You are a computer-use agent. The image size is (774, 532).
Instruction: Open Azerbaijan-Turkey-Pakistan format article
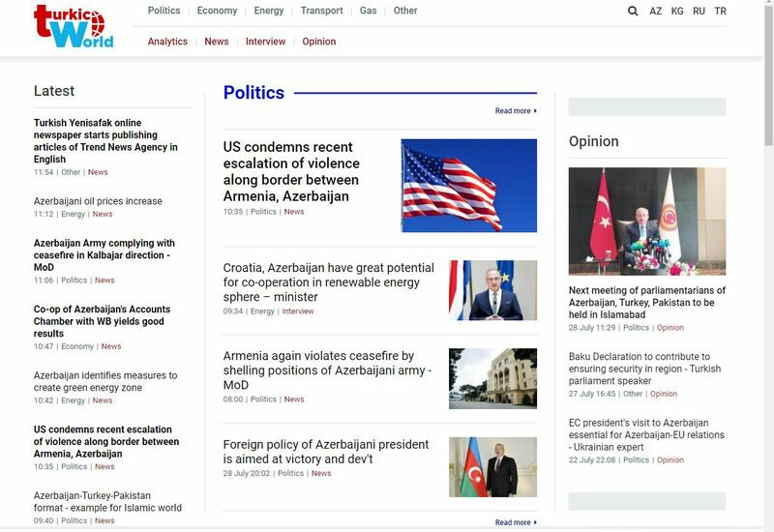[x=107, y=501]
